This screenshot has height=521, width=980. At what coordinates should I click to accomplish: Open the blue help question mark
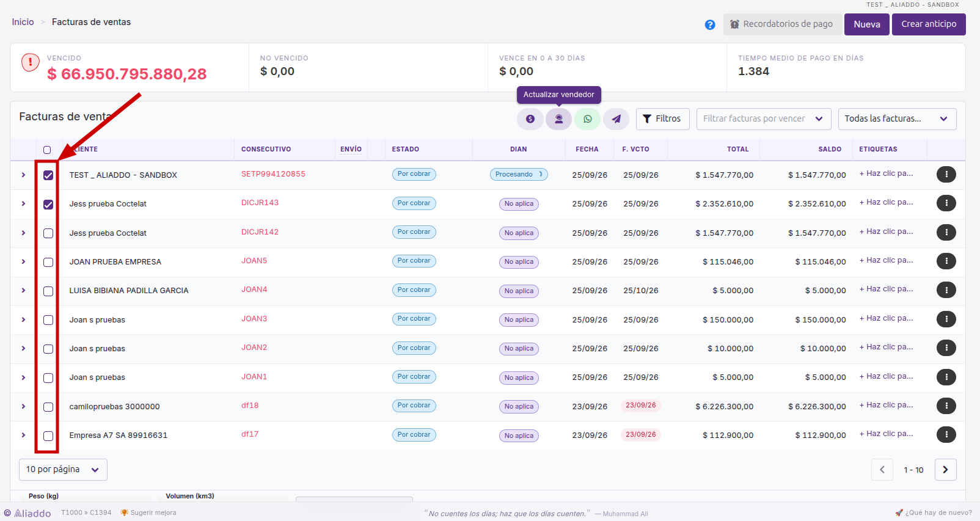(x=710, y=25)
